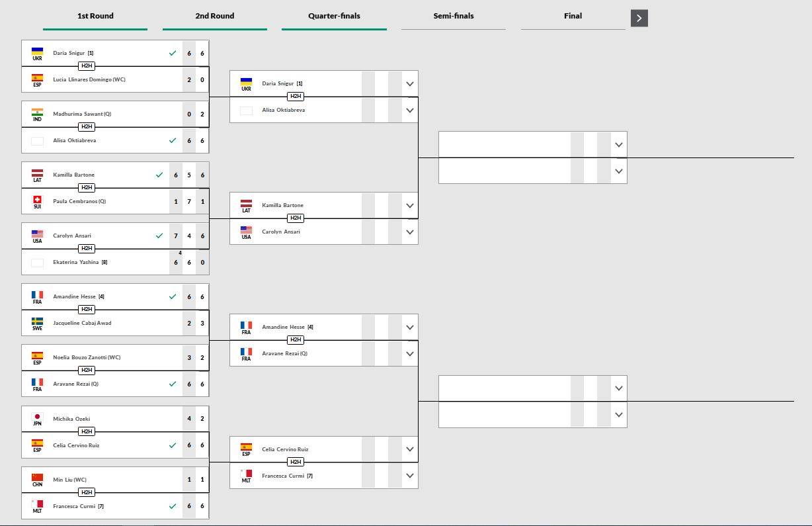
Task: Click Amandine Hesse's name in 1st Round
Action: tap(75, 296)
